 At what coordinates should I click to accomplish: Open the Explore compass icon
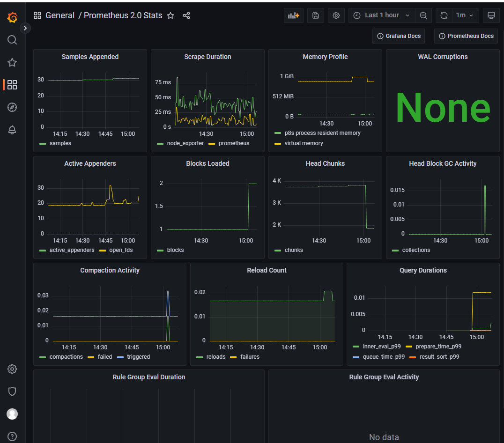[x=12, y=107]
